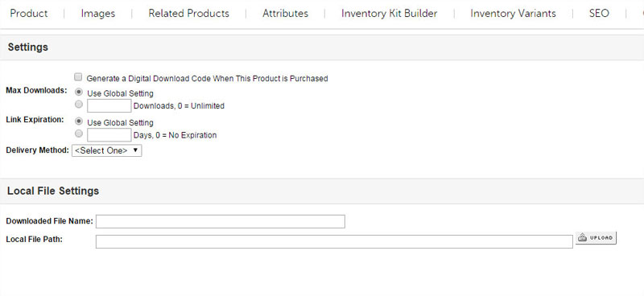Open the Delivery Method dropdown

[x=107, y=150]
